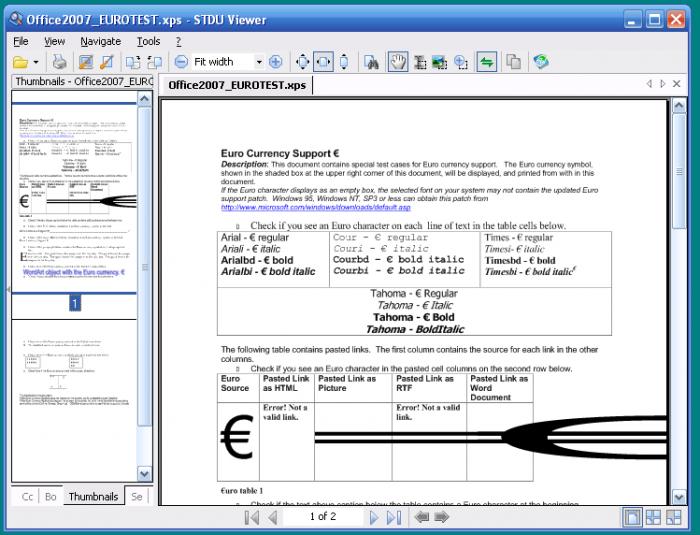This screenshot has width=700, height=535.
Task: Show the previous tab with the left arrow
Action: click(x=650, y=84)
